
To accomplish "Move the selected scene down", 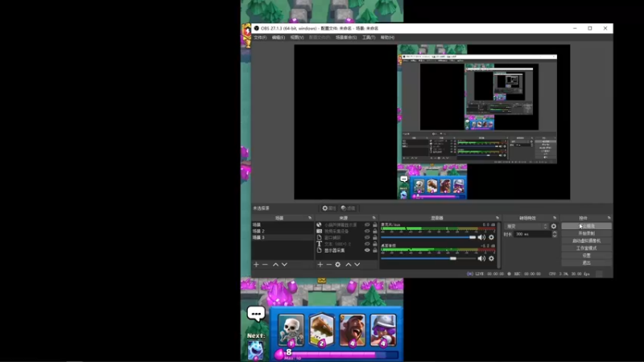I will pos(284,265).
